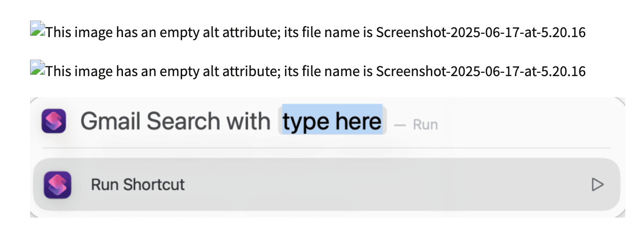Click the "Gmail Search with" title text

point(176,121)
